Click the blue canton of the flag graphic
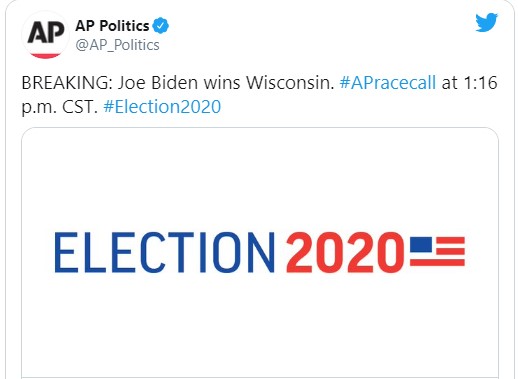This screenshot has width=518, height=379. coord(421,244)
